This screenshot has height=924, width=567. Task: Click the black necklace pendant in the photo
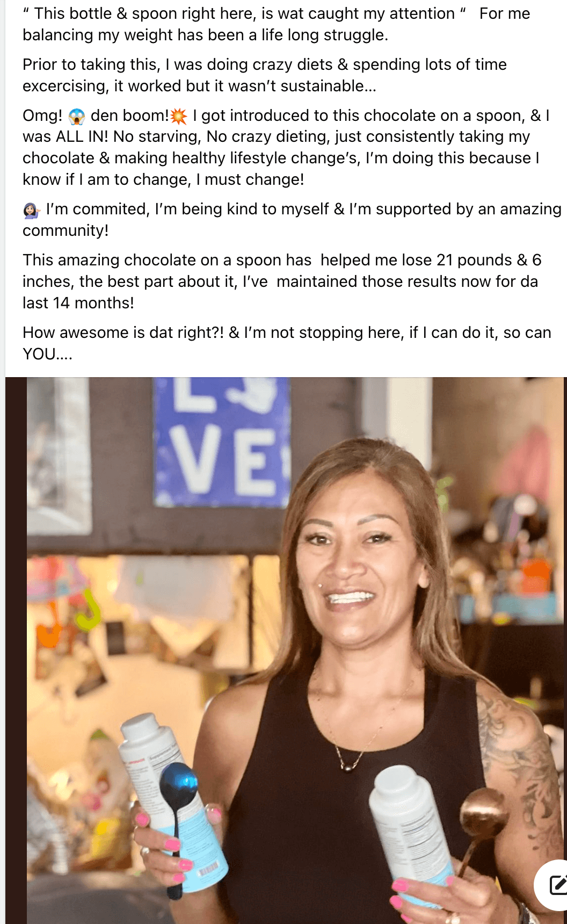coord(348,768)
